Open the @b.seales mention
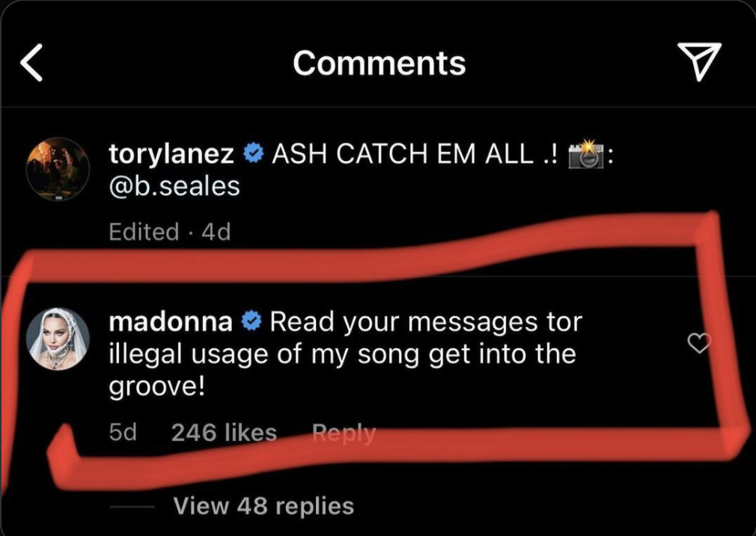 (174, 186)
